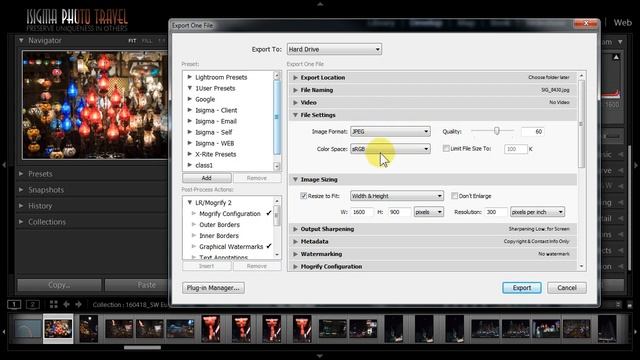Expand the History panel
This screenshot has height=360, width=640.
coord(21,206)
